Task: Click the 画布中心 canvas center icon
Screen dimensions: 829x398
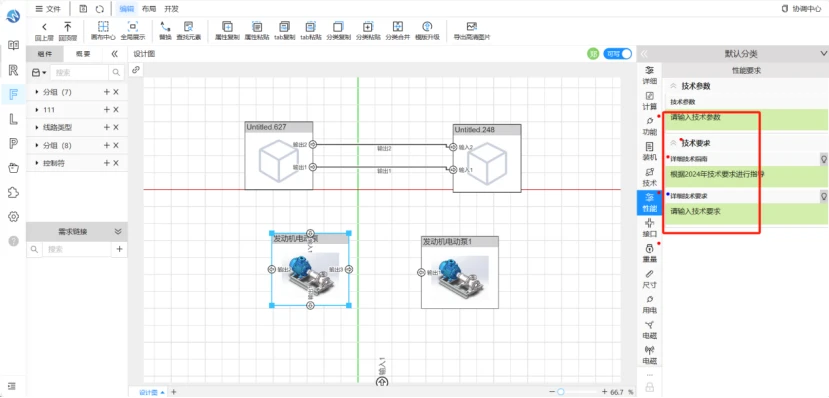Action: pyautogui.click(x=103, y=26)
